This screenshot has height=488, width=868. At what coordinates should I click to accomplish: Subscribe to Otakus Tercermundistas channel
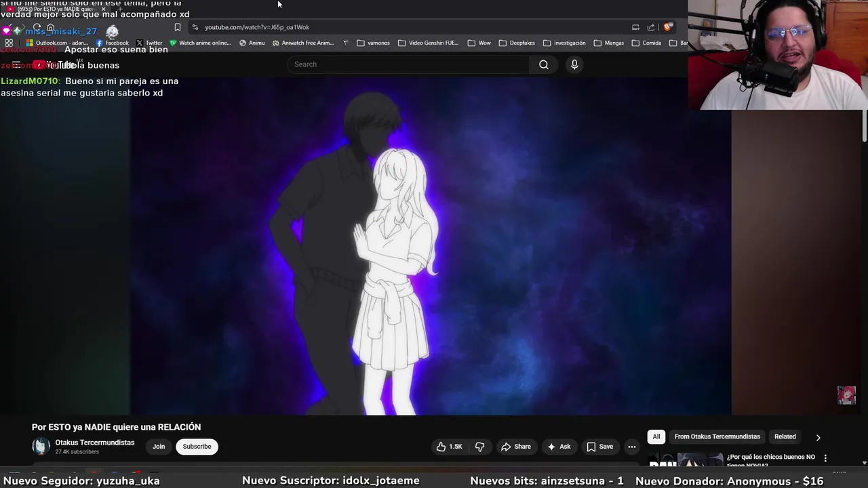point(197,447)
